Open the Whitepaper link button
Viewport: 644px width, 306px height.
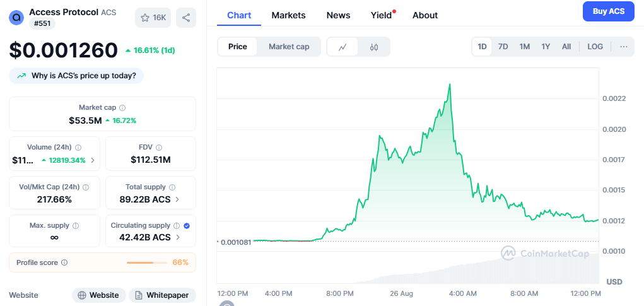pyautogui.click(x=162, y=295)
